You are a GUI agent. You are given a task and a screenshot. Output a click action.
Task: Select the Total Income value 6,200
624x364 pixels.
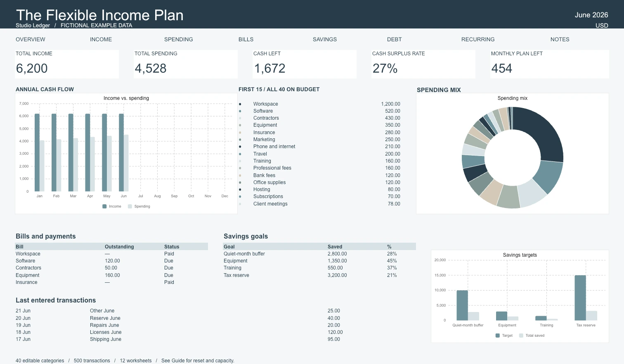coord(32,69)
